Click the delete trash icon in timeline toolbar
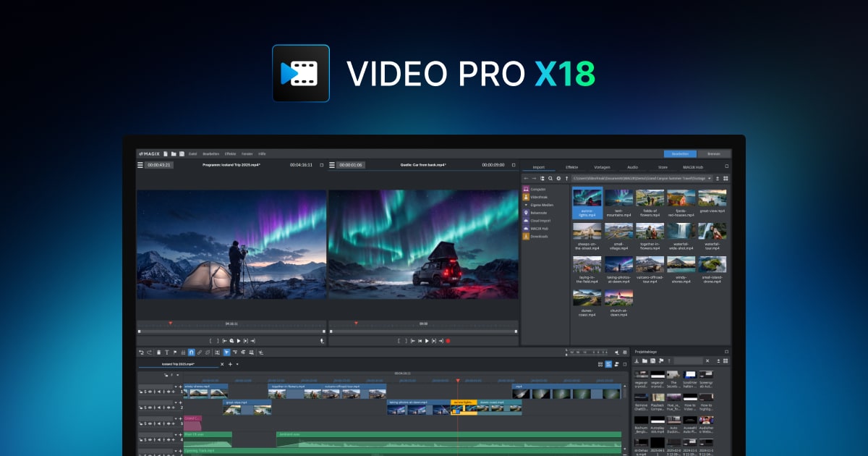 coord(158,352)
